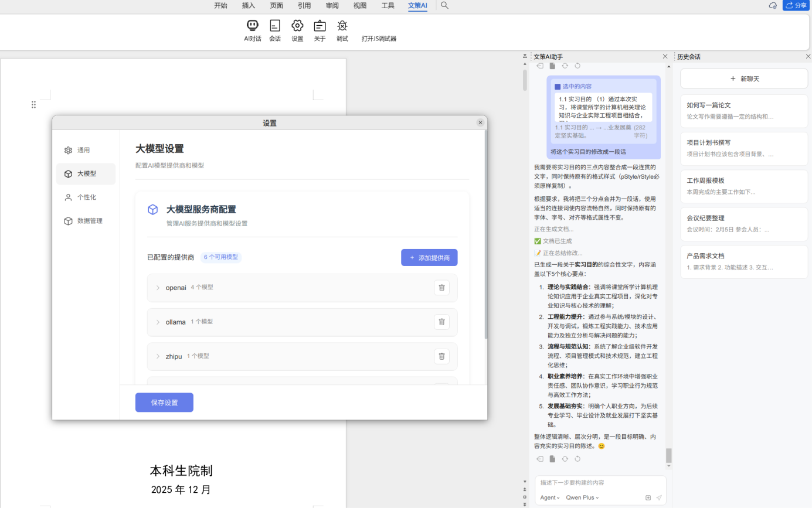The width and height of the screenshot is (812, 508).
Task: Open the Qwen Plus model dropdown
Action: coord(582,498)
